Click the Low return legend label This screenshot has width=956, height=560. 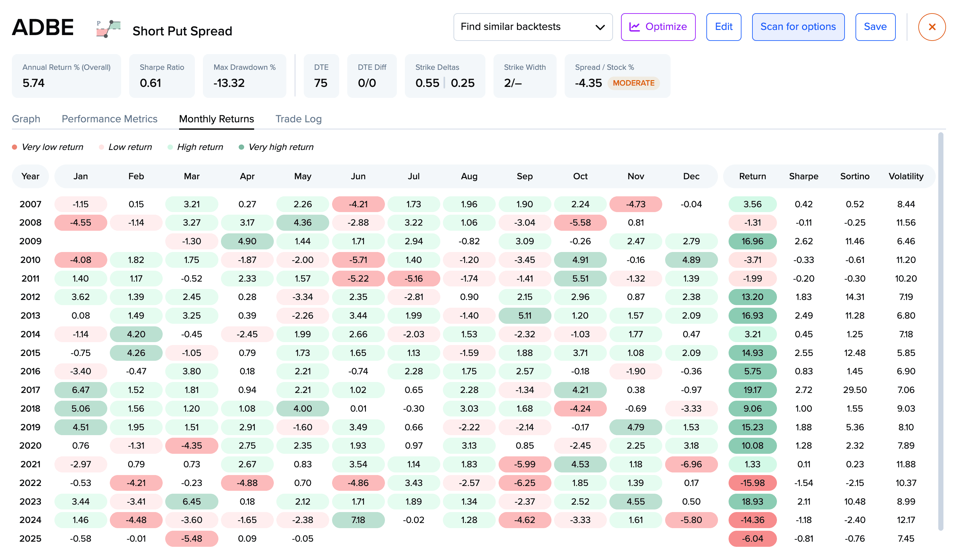tap(130, 147)
